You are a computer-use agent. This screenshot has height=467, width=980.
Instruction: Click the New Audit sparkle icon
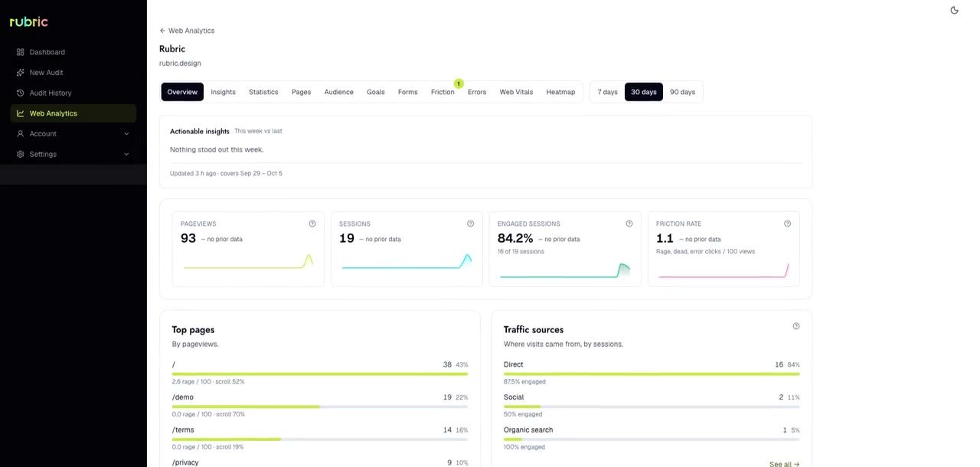point(20,73)
